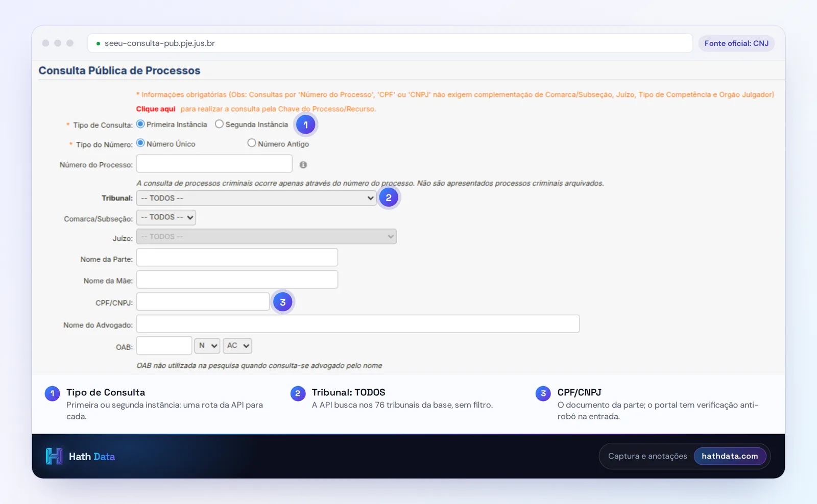
Task: Click legend badge 3 for CPF/CNPJ
Action: tap(543, 393)
